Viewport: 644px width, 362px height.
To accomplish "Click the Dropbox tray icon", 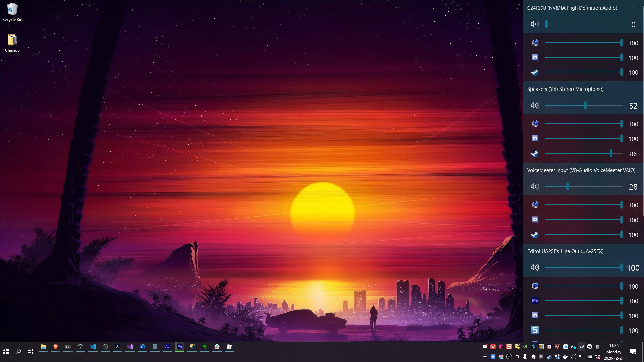I will 557,357.
